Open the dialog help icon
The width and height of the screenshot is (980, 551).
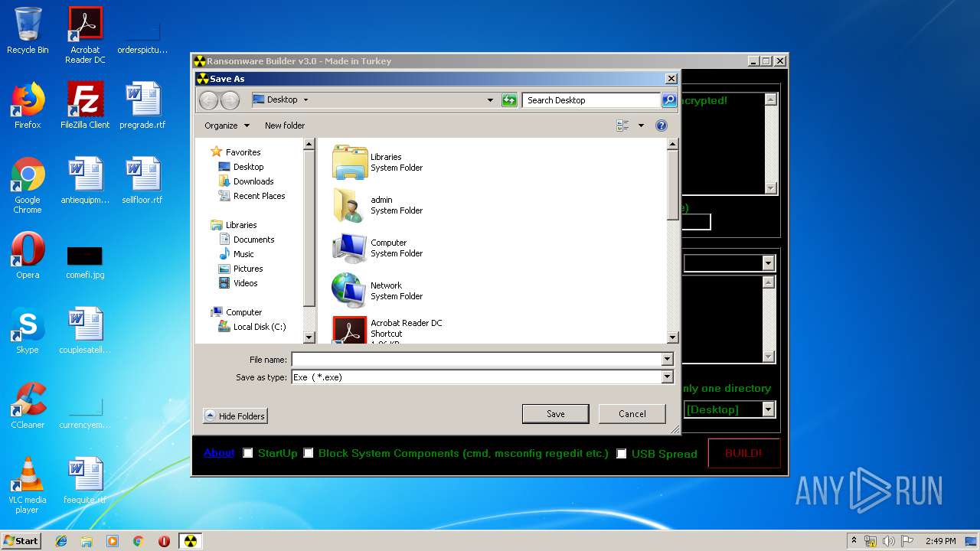pyautogui.click(x=661, y=126)
